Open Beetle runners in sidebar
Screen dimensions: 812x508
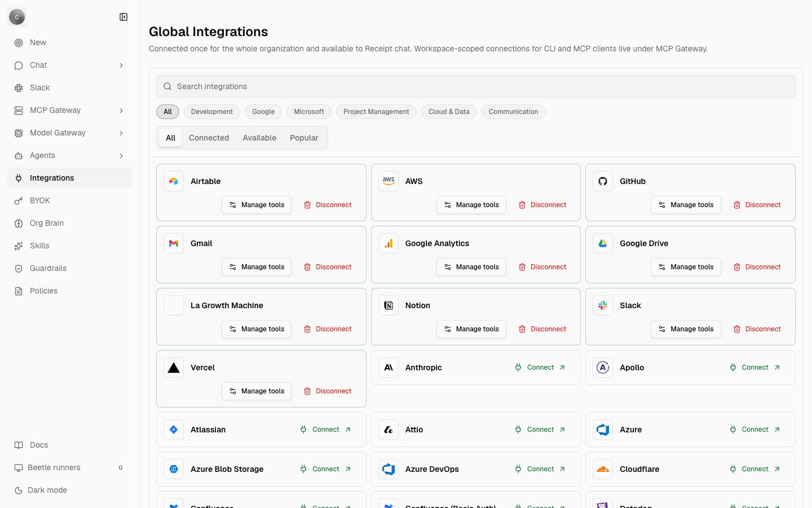coord(69,467)
